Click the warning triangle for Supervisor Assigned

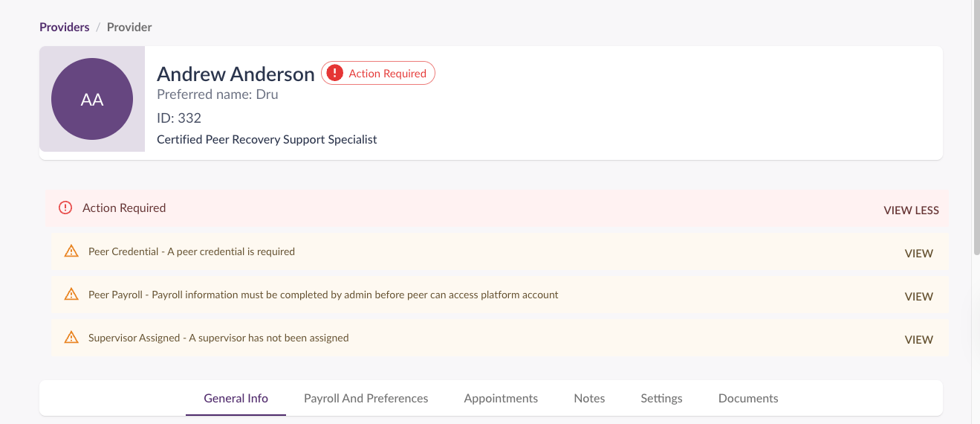tap(71, 338)
